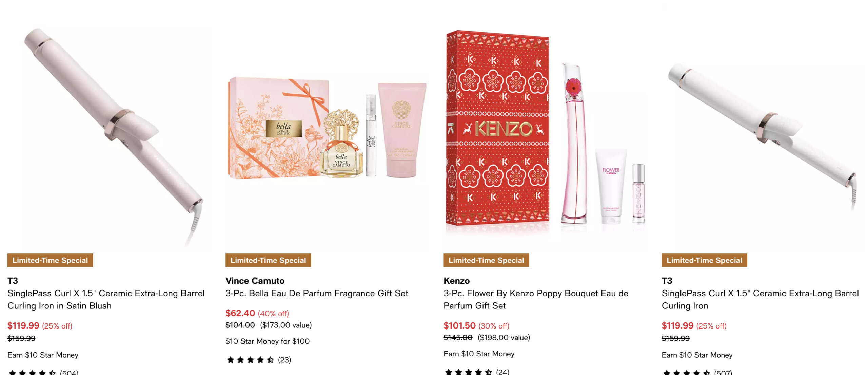Click Limited-Time Special badge on Vince Camuto item

(x=268, y=260)
